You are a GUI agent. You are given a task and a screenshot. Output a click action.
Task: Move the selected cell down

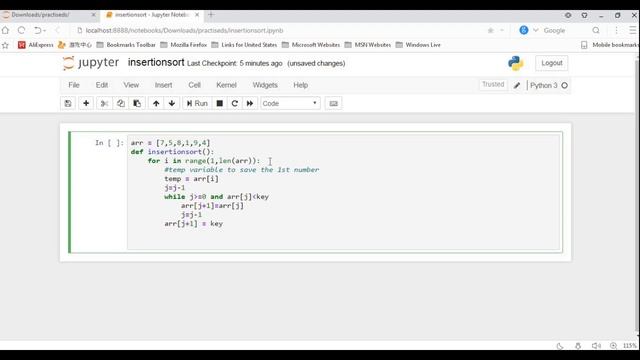pyautogui.click(x=172, y=104)
